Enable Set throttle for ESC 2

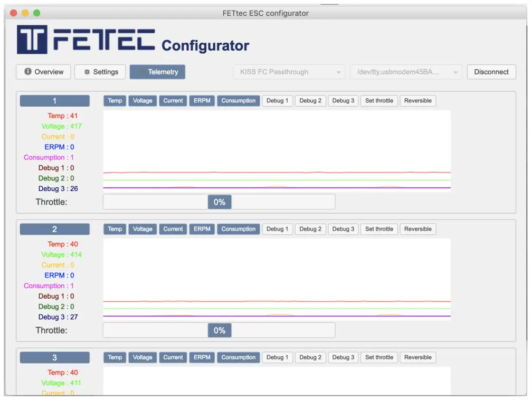[379, 229]
